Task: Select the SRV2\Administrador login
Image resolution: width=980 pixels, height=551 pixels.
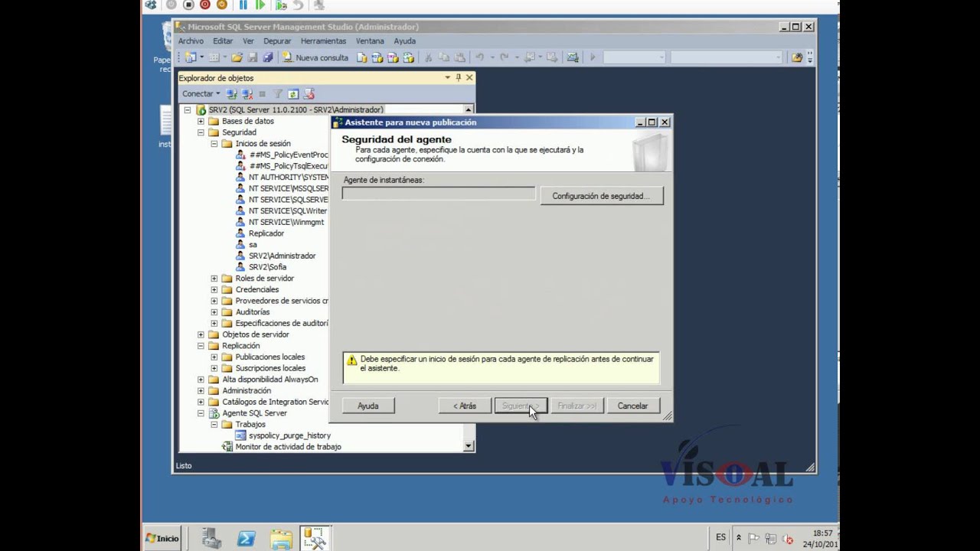Action: click(x=282, y=256)
